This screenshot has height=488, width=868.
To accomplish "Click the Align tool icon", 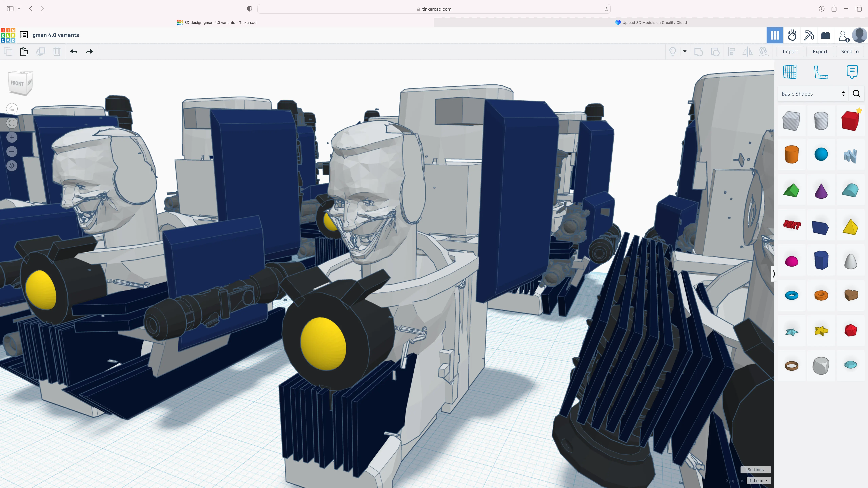I will click(x=732, y=52).
